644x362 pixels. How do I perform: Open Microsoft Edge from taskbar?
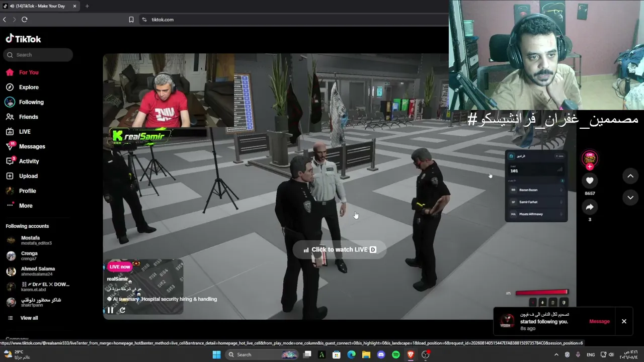351,354
